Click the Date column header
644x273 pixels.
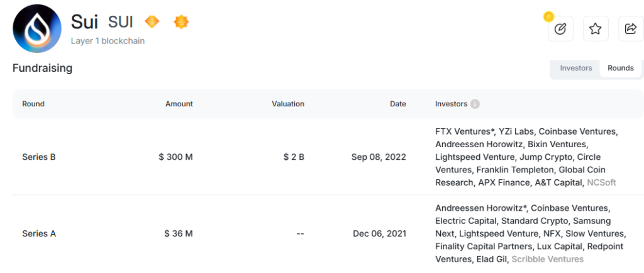click(x=398, y=104)
